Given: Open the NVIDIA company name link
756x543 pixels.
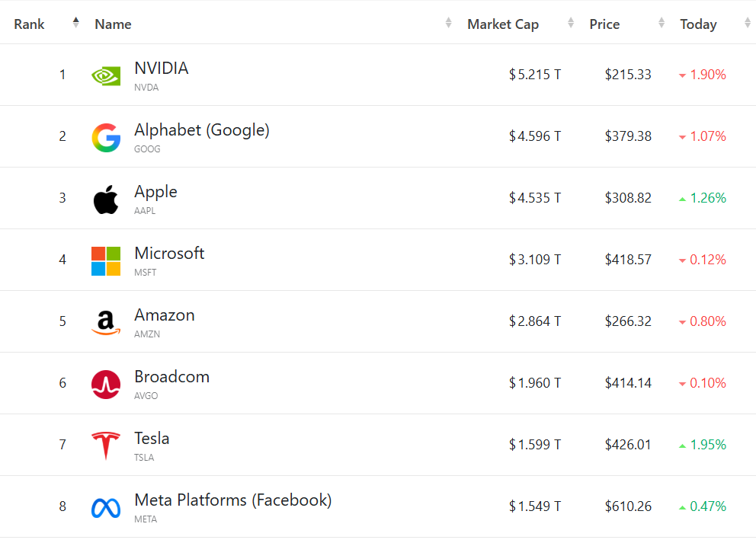Looking at the screenshot, I should coord(162,69).
